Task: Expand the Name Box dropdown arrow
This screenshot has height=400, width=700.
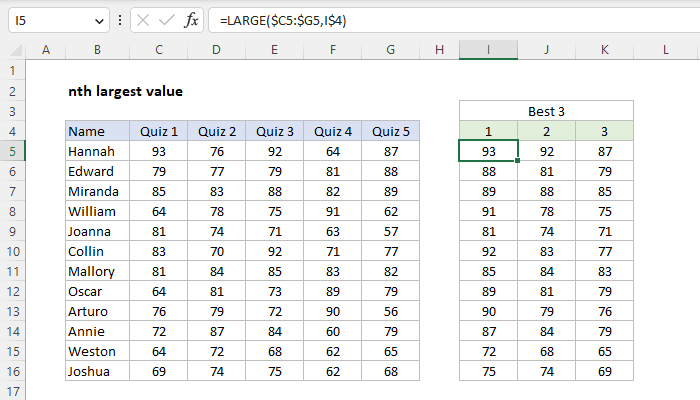Action: pyautogui.click(x=98, y=20)
